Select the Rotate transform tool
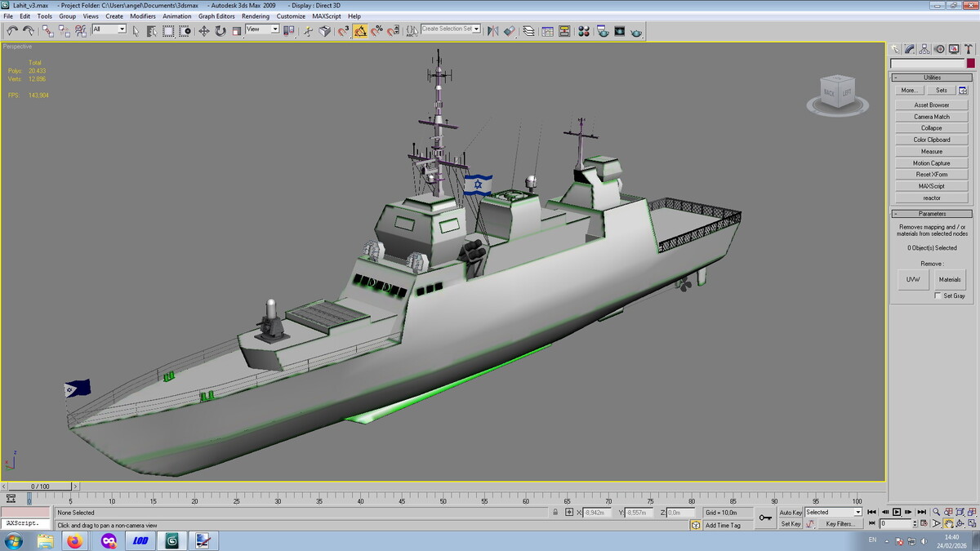The height and width of the screenshot is (551, 980). [x=220, y=31]
